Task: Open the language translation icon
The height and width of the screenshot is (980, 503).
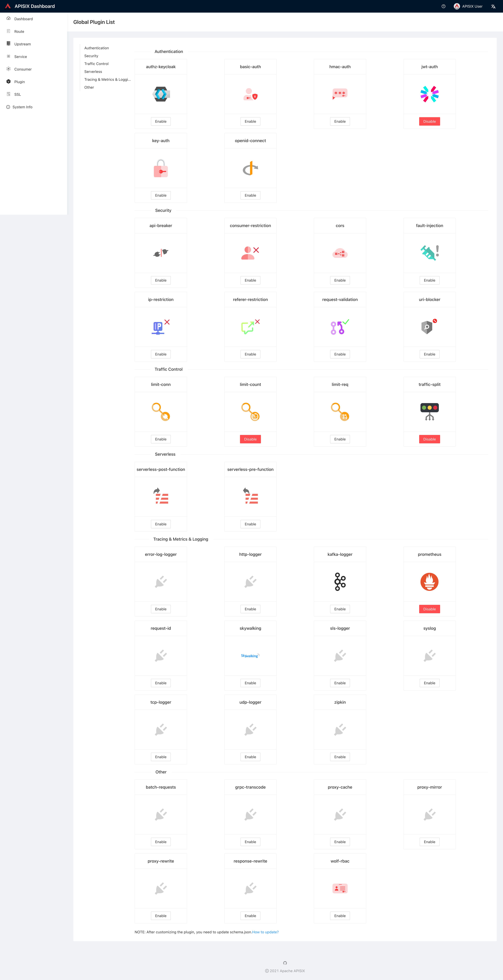Action: (493, 6)
